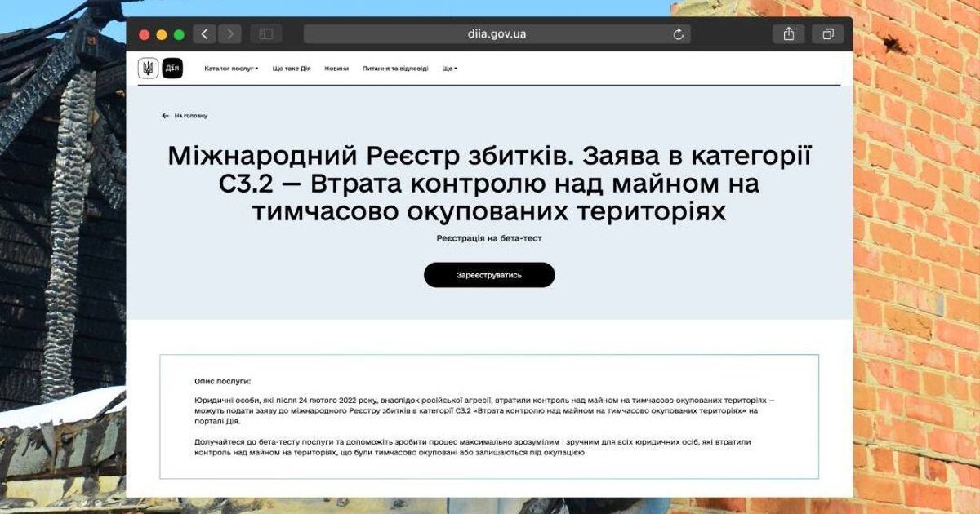Viewport: 980px width, 514px height.
Task: Close the Safari window with red button
Action: pos(145,34)
